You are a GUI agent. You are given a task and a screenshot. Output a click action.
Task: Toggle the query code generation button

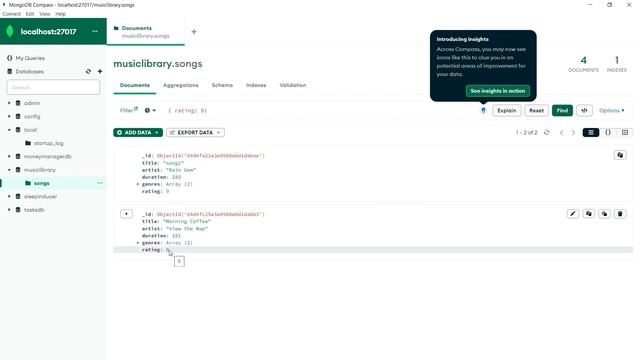(x=584, y=111)
